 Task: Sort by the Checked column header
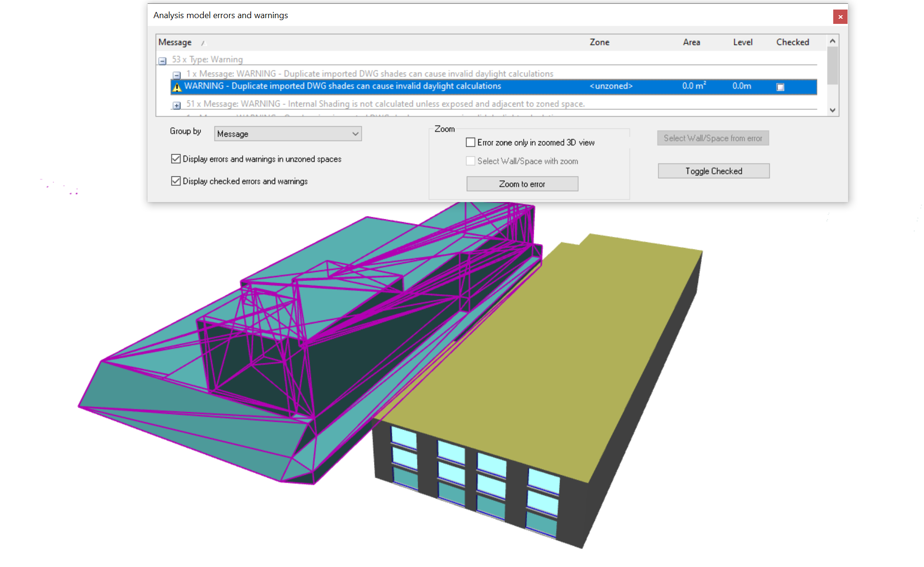[793, 42]
